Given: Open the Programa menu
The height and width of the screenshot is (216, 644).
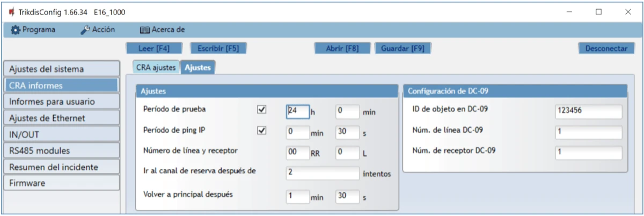Looking at the screenshot, I should tap(33, 30).
